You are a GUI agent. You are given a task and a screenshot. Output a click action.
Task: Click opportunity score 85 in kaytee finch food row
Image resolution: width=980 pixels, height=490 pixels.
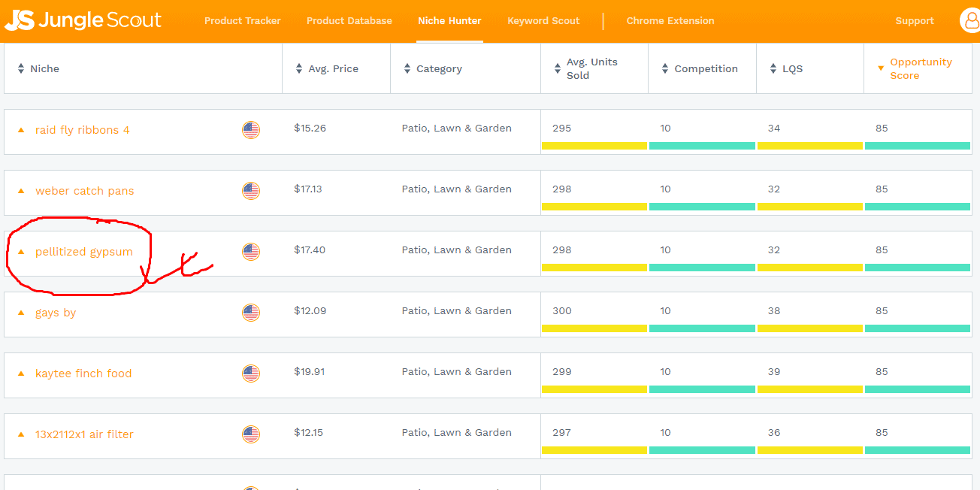pyautogui.click(x=882, y=372)
